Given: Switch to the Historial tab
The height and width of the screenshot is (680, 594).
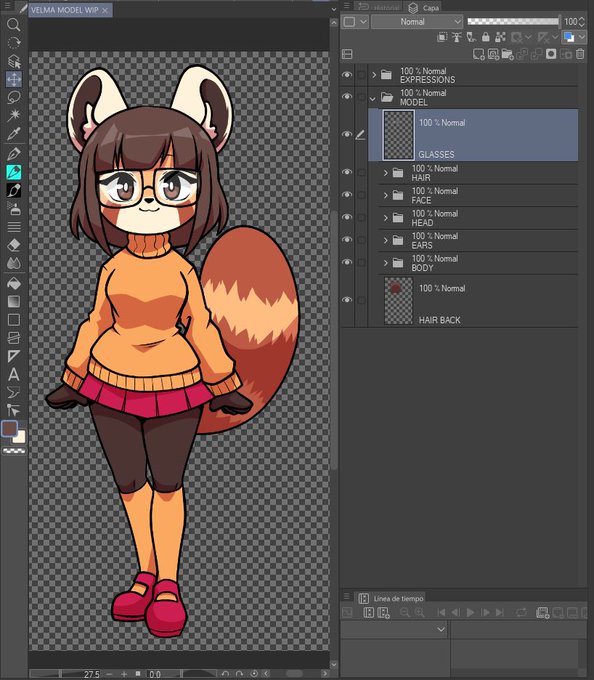Looking at the screenshot, I should [x=379, y=7].
